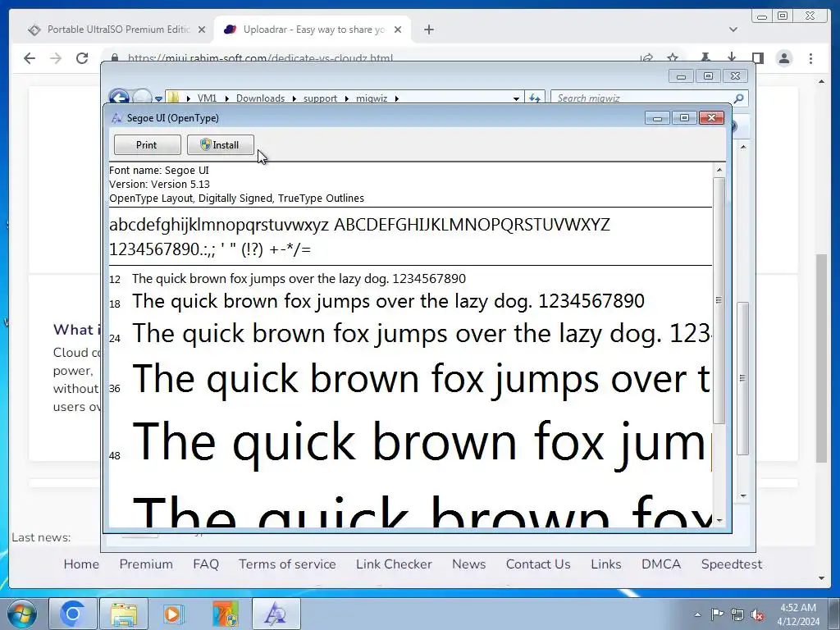
Task: Open the network tray icon
Action: [x=737, y=614]
